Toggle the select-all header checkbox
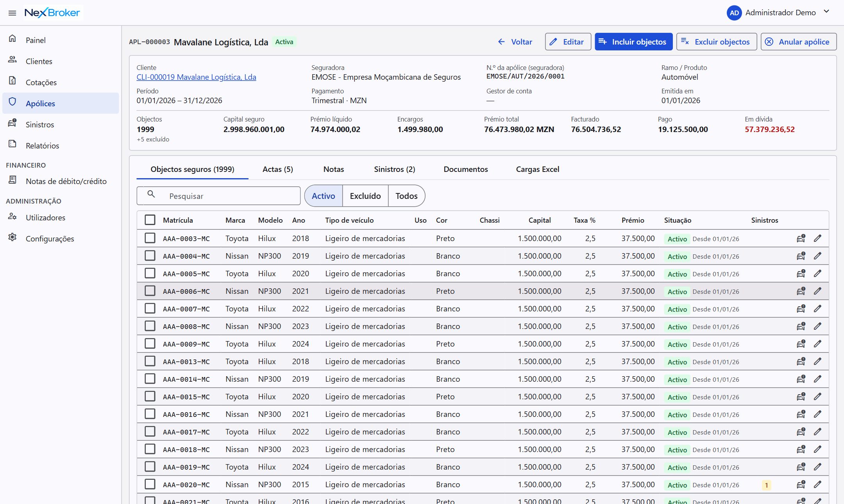The width and height of the screenshot is (844, 504). 150,220
